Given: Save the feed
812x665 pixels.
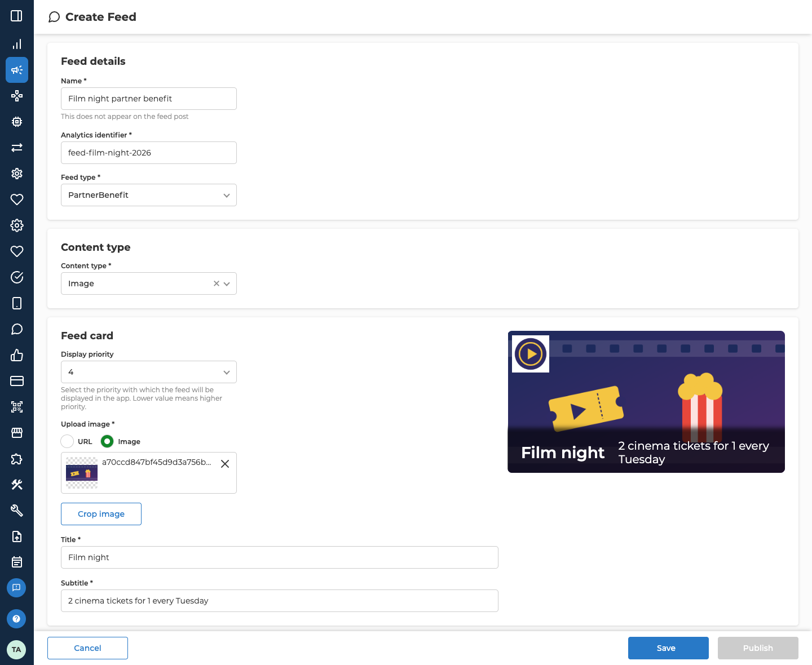Looking at the screenshot, I should click(x=668, y=648).
